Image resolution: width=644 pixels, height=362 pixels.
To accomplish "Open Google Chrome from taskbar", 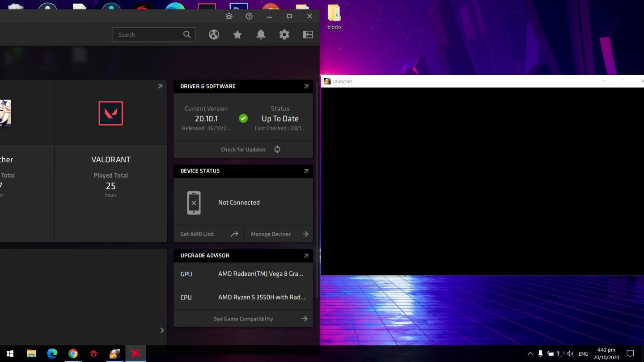I will click(x=73, y=354).
